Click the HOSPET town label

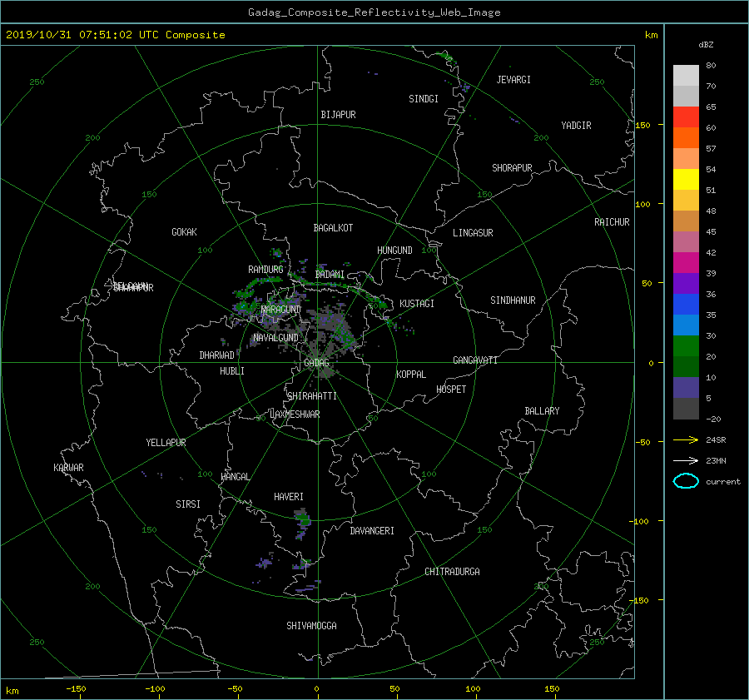coord(451,390)
